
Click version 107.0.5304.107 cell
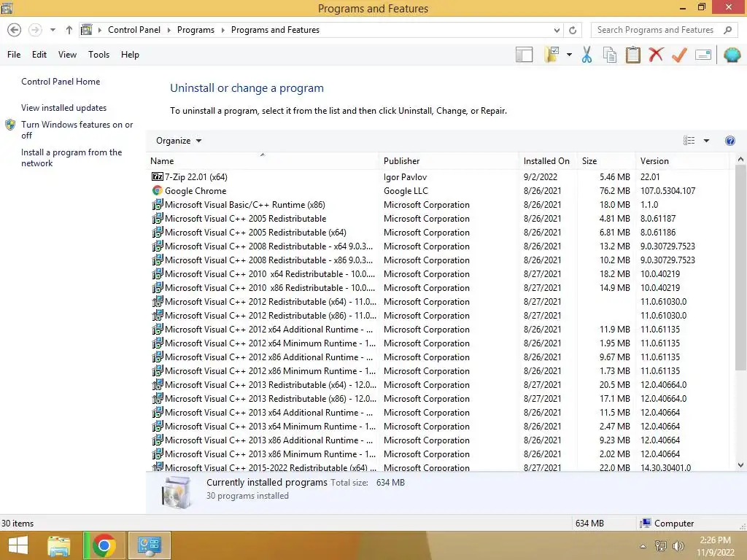pos(667,191)
